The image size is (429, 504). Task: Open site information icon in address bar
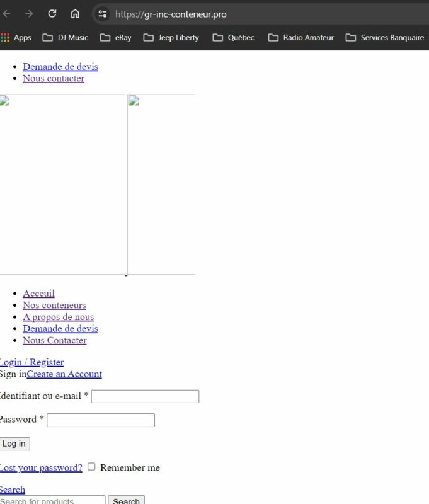click(x=103, y=14)
